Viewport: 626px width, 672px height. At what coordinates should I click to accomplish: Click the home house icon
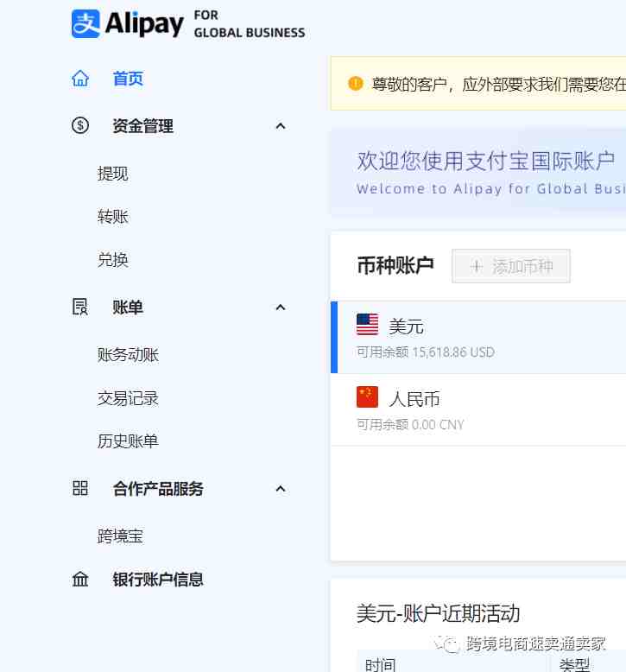click(x=80, y=79)
